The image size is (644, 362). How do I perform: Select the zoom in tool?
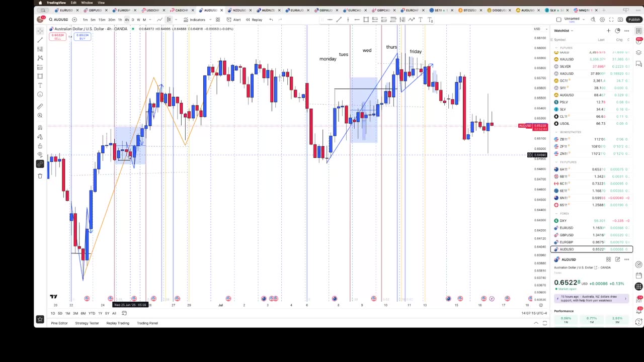click(x=40, y=115)
